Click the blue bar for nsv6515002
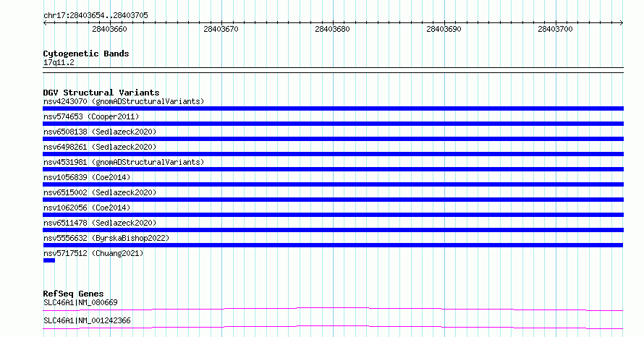644x337 pixels. (x=333, y=200)
